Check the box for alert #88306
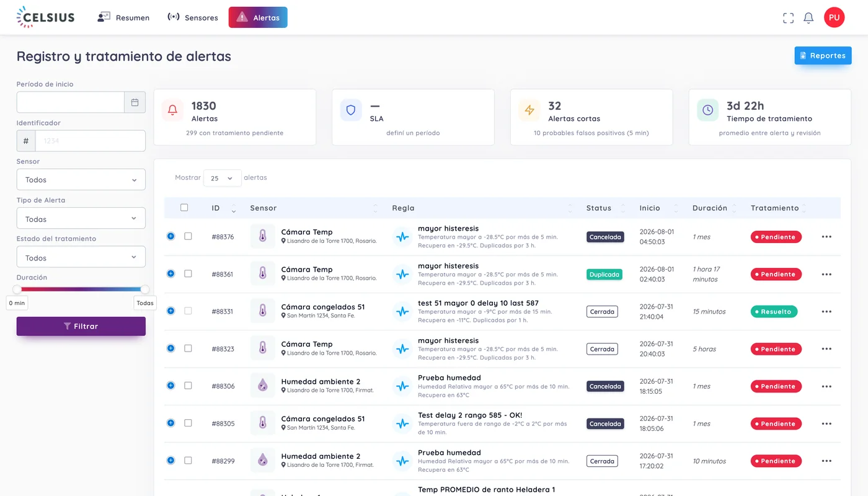 188,386
